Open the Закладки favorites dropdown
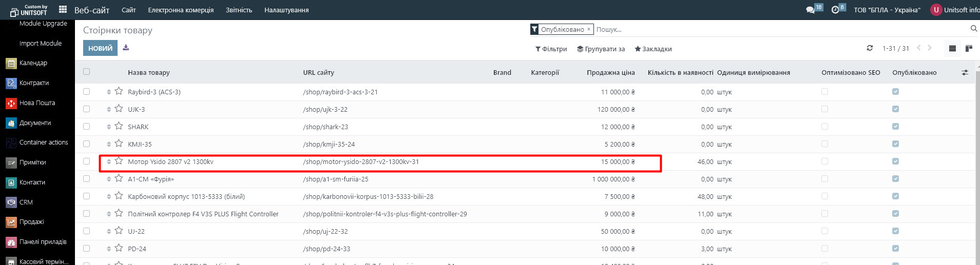Screen dimensions: 980x265 pyautogui.click(x=653, y=49)
